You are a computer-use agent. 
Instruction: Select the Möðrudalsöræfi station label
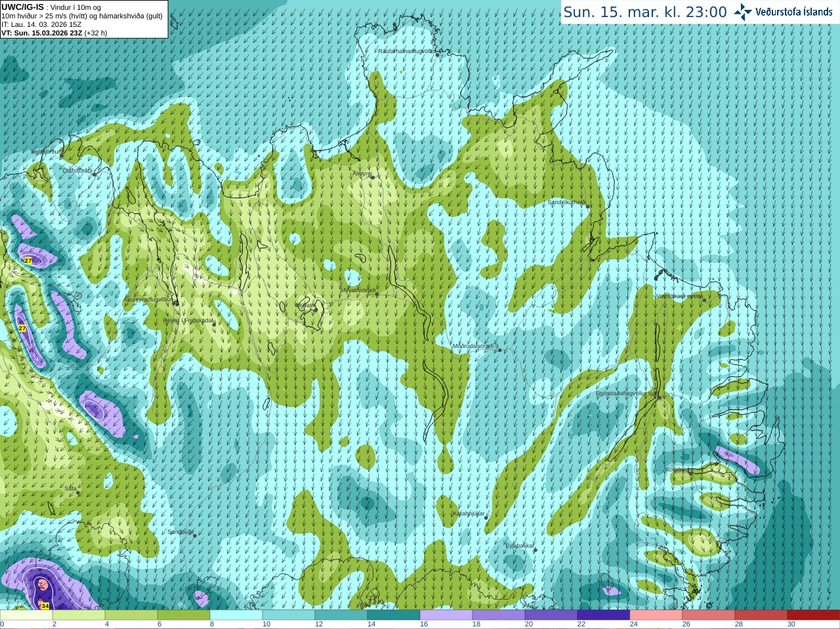click(x=476, y=346)
